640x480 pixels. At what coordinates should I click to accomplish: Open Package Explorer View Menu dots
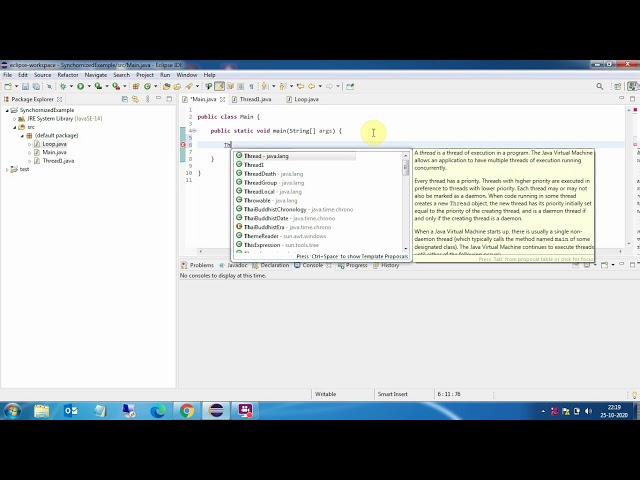point(147,99)
